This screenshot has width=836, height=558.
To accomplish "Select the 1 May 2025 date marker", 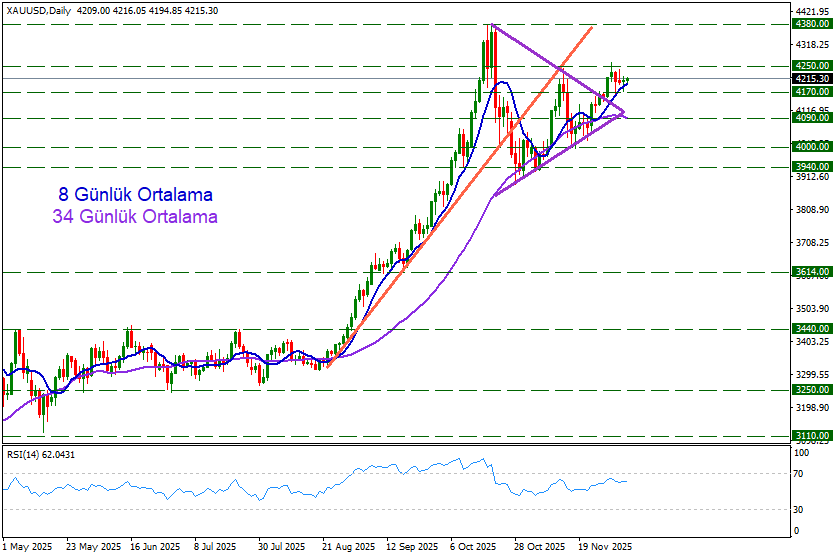I will 28,547.
